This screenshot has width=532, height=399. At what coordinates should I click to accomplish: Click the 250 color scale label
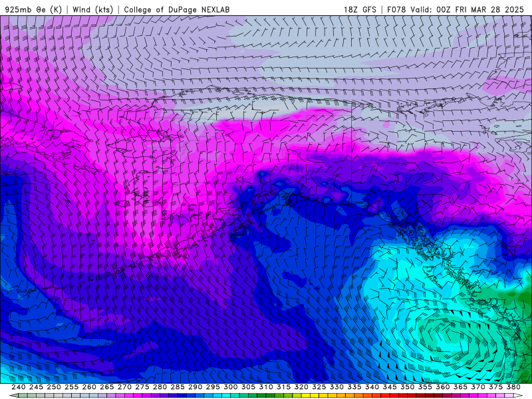pyautogui.click(x=54, y=387)
